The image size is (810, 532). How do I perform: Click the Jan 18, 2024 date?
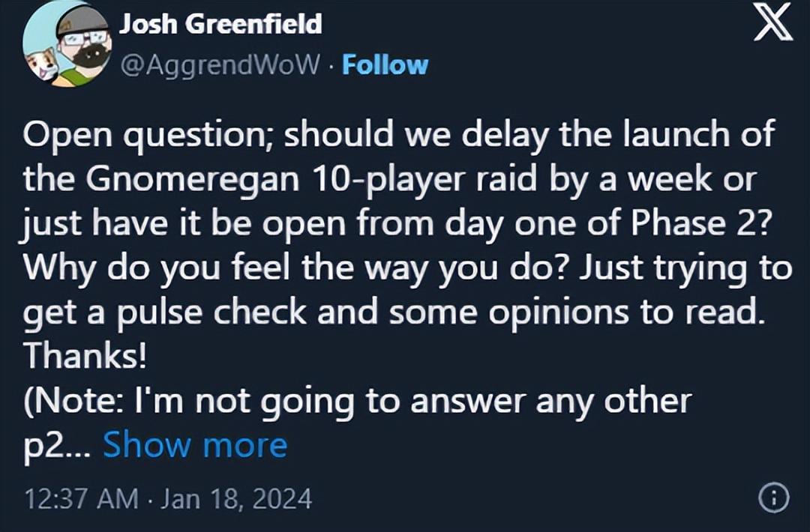pyautogui.click(x=236, y=498)
